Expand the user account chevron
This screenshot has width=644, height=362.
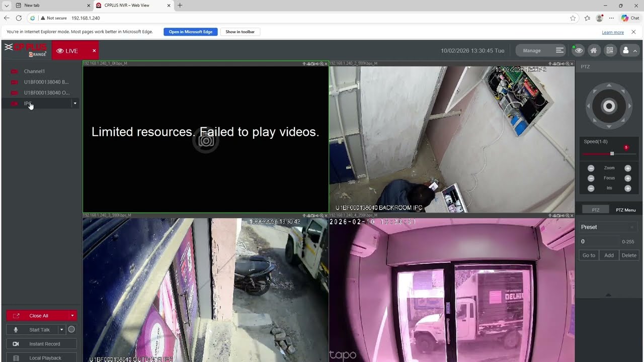[x=635, y=51]
